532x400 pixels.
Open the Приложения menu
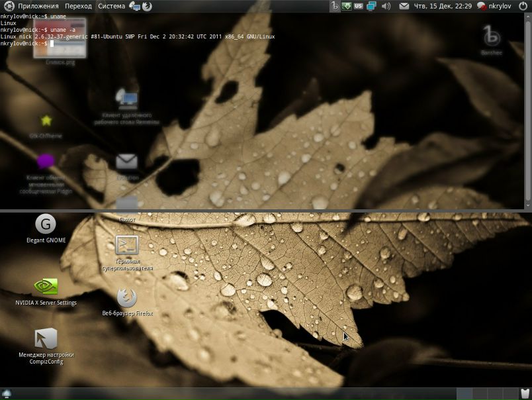point(38,6)
